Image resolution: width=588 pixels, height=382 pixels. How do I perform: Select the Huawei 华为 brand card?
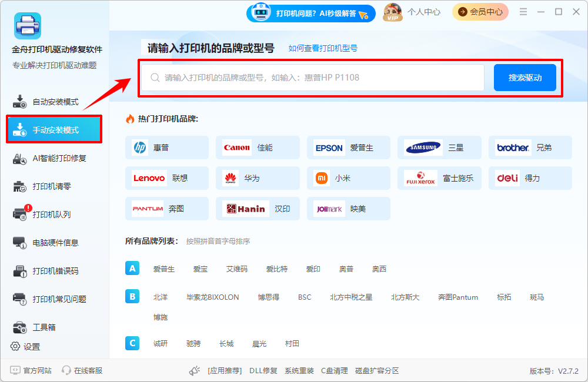[258, 178]
